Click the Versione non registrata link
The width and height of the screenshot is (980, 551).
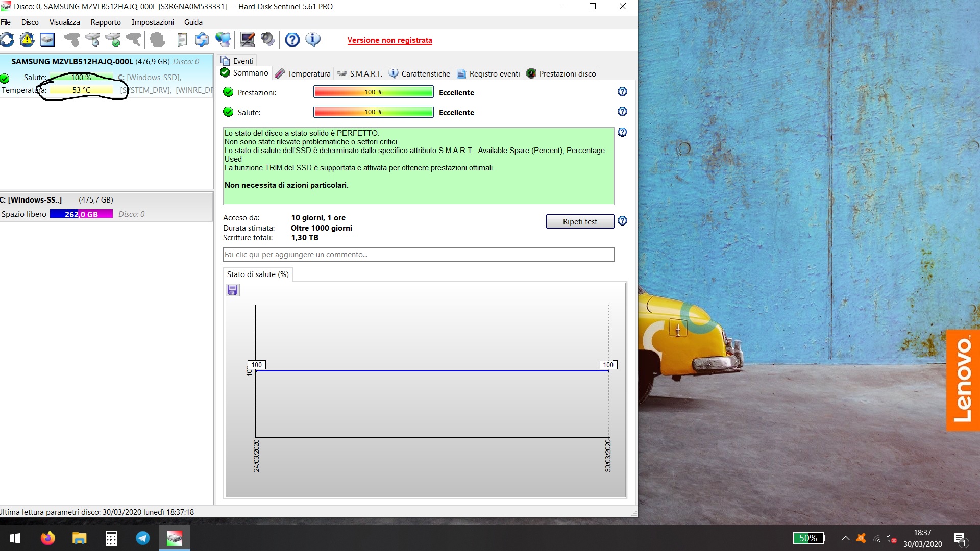[x=389, y=40]
